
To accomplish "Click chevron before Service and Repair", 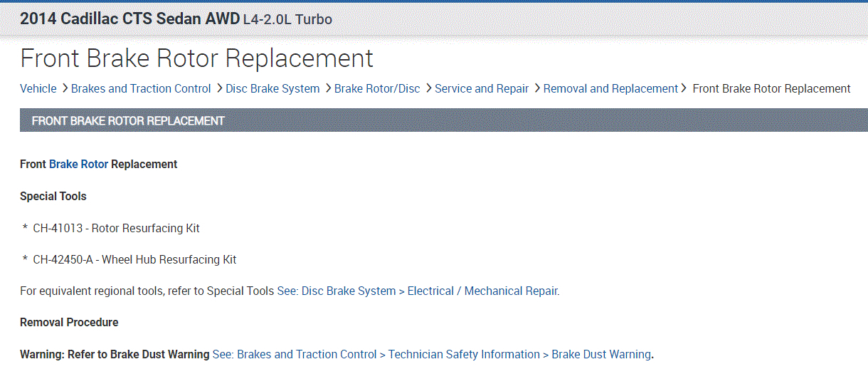I will [x=428, y=88].
